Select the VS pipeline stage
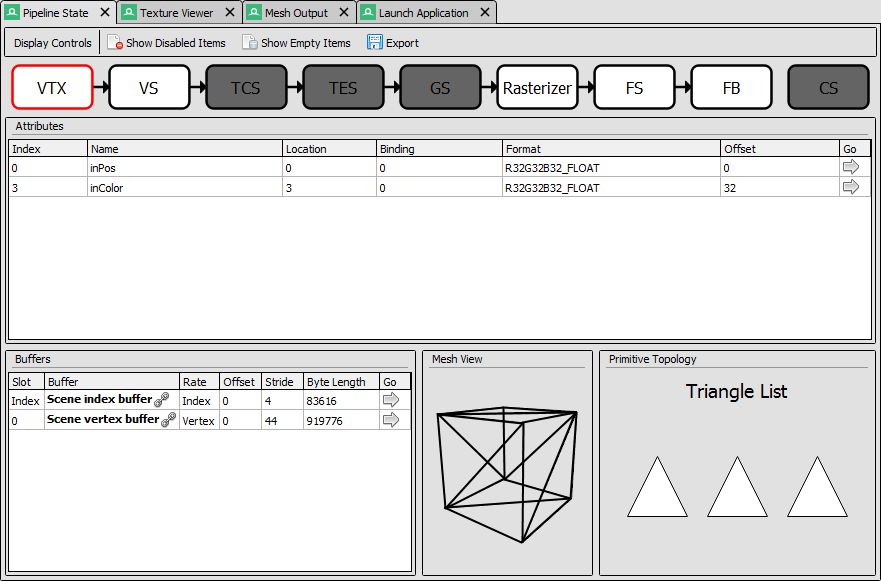881x581 pixels. 149,87
